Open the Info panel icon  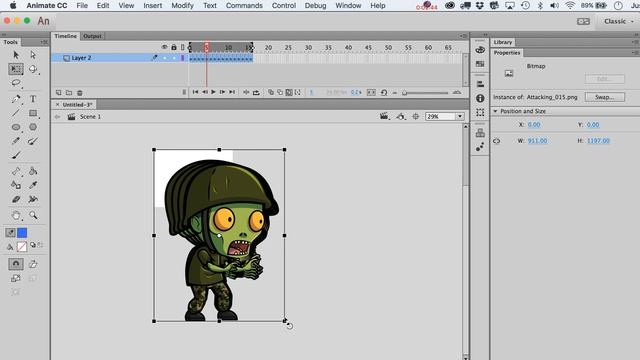[x=480, y=98]
